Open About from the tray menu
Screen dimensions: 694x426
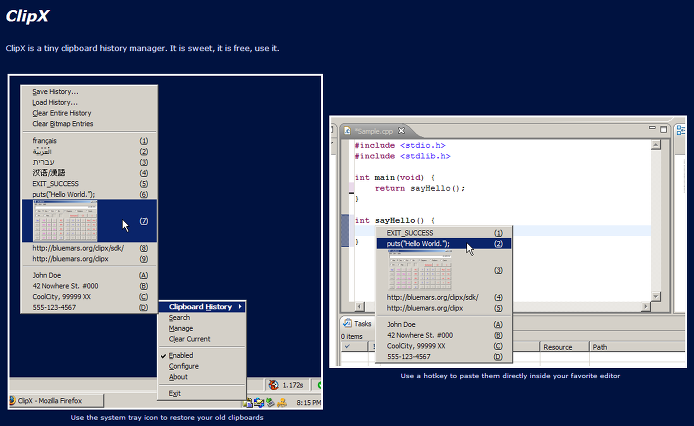202,376
